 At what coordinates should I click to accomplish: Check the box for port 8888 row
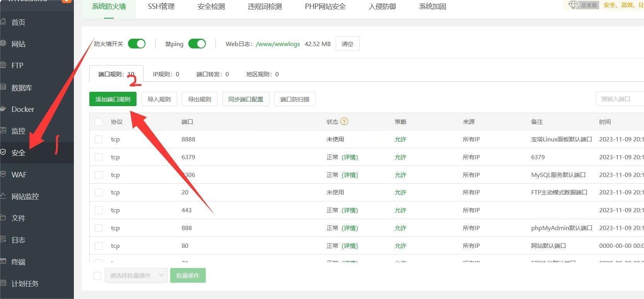(x=99, y=139)
